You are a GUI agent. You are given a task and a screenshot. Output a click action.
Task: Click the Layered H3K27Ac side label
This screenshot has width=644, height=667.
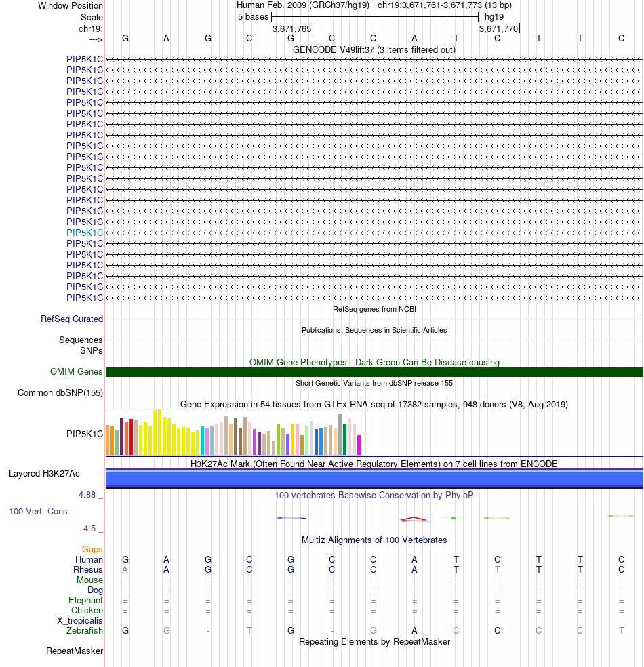44,473
